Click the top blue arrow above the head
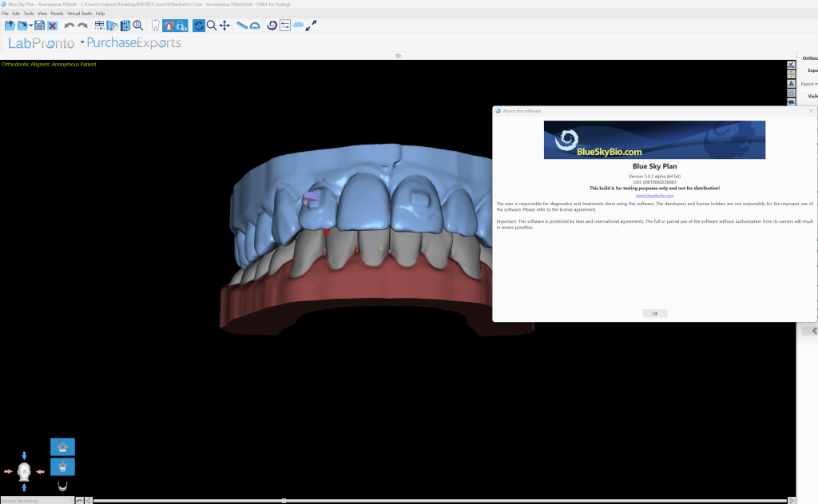The width and height of the screenshot is (818, 504). coord(24,455)
